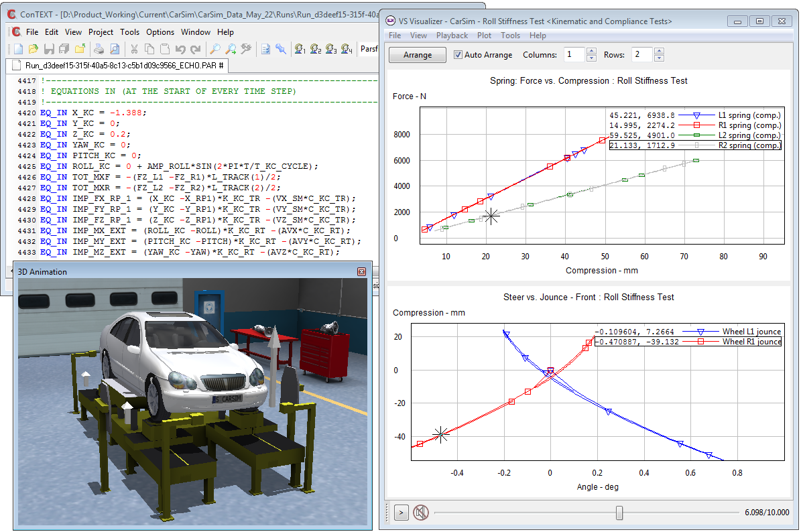Select the R2 spring (comp.) legend entry
Image resolution: width=801 pixels, height=532 pixels.
coord(695,145)
